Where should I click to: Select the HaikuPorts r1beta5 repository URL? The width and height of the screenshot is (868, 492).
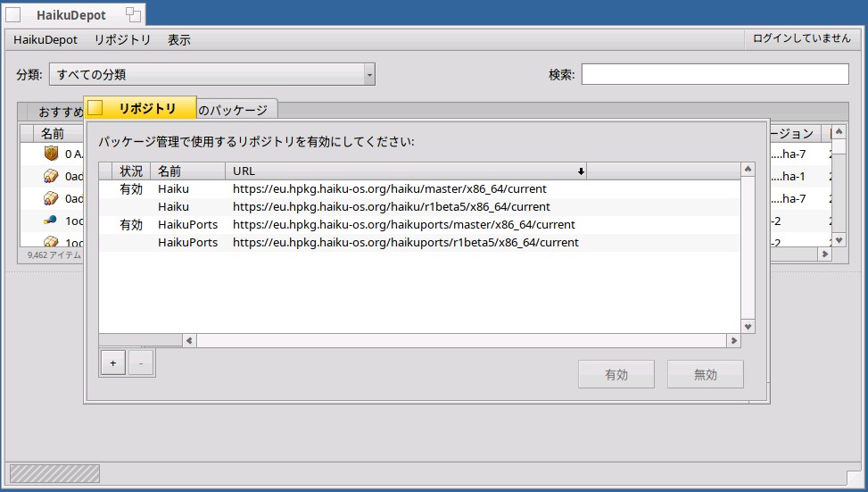tap(405, 242)
